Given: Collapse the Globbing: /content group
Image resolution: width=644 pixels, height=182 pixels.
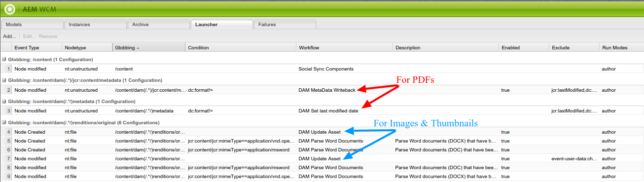Looking at the screenshot, I should (4, 59).
